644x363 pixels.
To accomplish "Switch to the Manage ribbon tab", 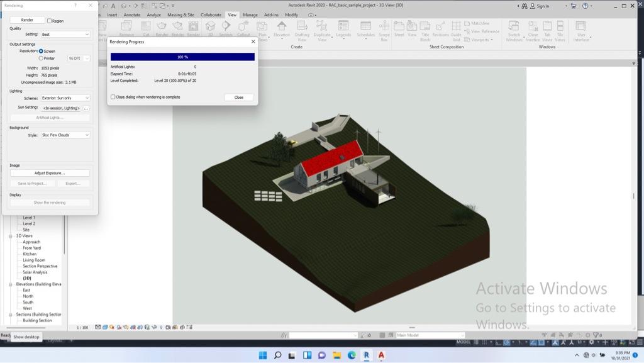I will coord(250,14).
